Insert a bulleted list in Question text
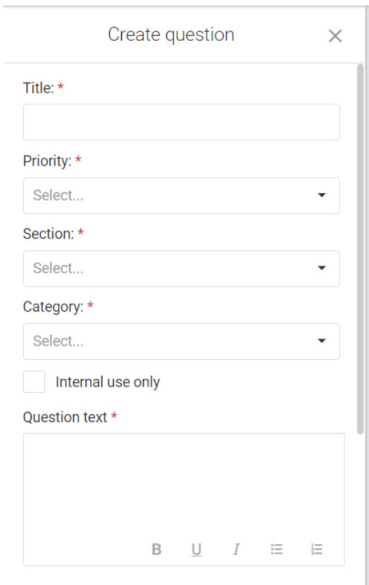The image size is (369, 585). point(276,549)
